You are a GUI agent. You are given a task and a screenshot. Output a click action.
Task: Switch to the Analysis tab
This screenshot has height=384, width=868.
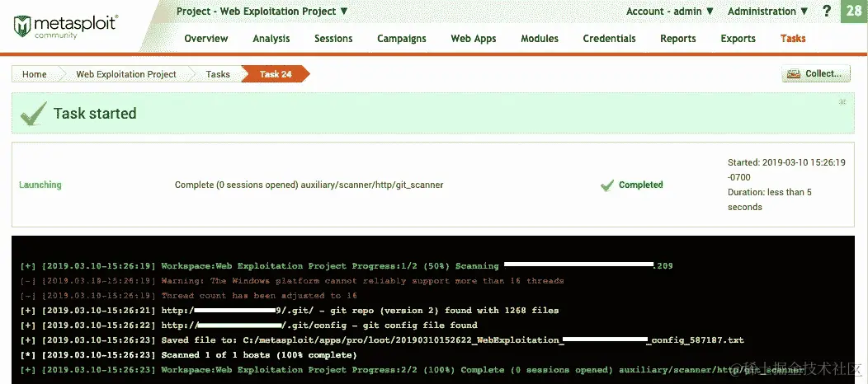(271, 38)
